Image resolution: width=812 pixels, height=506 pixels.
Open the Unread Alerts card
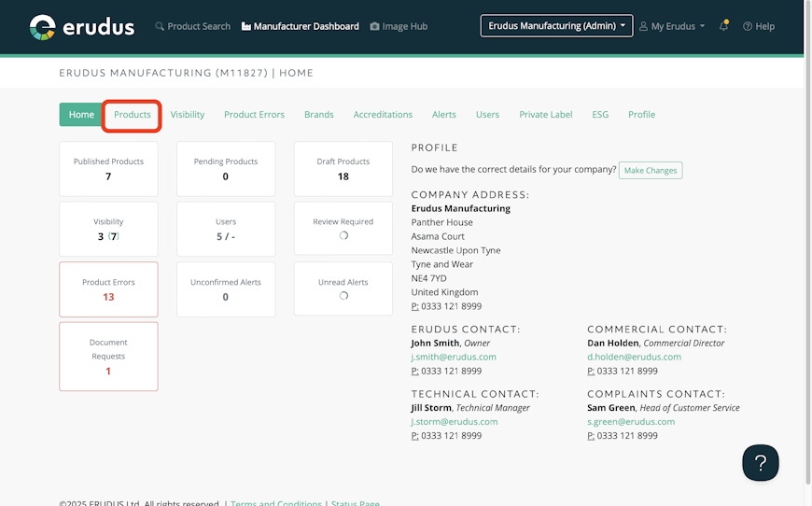click(343, 289)
